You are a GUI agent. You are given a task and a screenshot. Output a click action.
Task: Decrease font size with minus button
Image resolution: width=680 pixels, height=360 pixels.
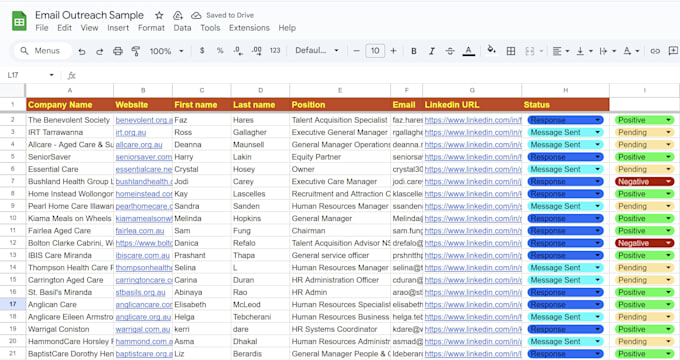356,51
